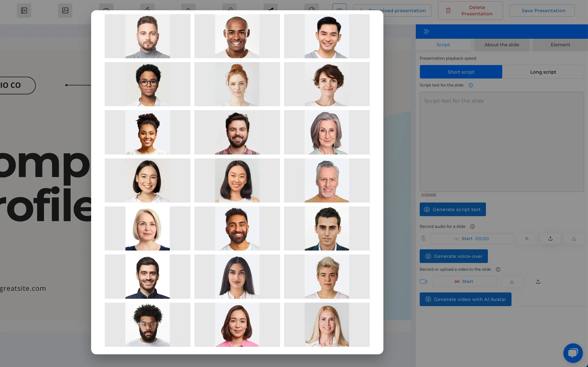Click the download audio icon

[574, 239]
